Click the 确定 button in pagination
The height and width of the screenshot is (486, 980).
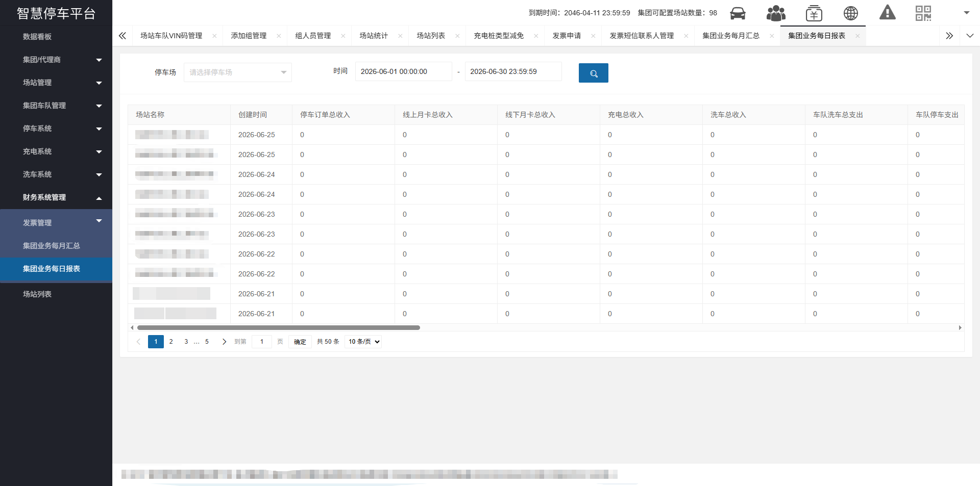(x=300, y=342)
